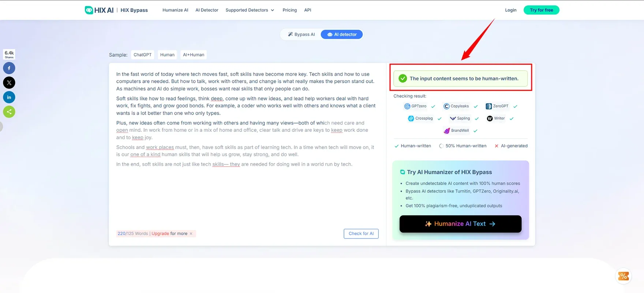This screenshot has height=293, width=644.
Task: Open the Humanize AI menu item
Action: pos(175,10)
